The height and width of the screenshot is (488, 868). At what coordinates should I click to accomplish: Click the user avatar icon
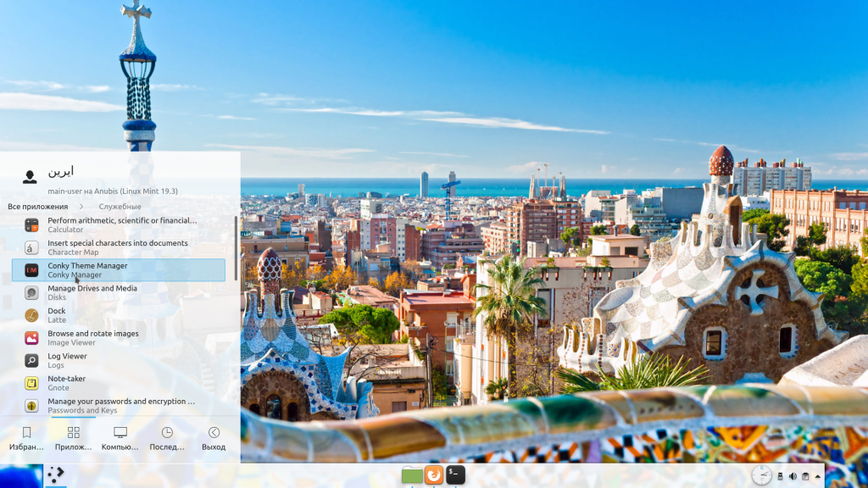click(30, 176)
